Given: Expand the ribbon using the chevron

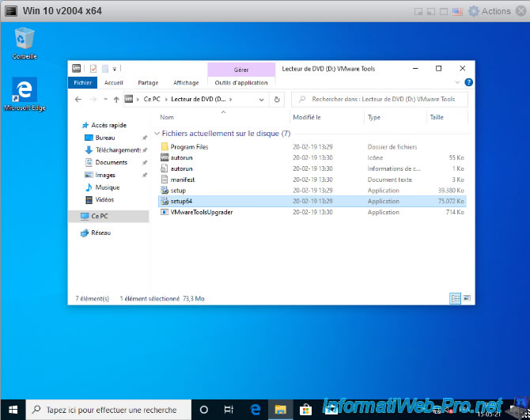Looking at the screenshot, I should [x=457, y=82].
